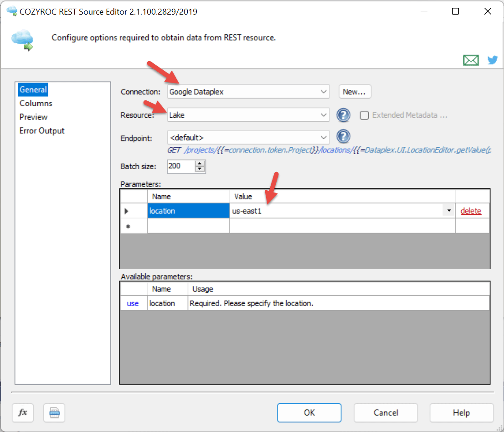The width and height of the screenshot is (504, 432).
Task: Open the Preview page
Action: point(33,117)
